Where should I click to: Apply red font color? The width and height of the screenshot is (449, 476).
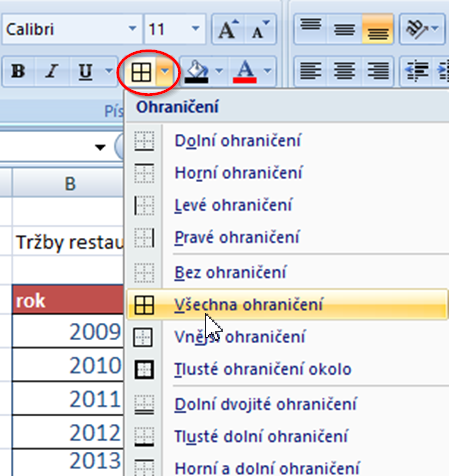click(x=245, y=71)
